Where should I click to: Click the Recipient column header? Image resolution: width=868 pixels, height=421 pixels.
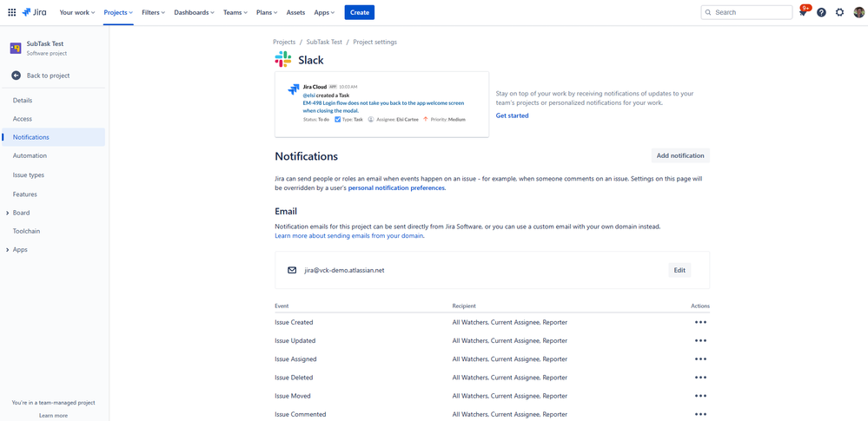464,306
